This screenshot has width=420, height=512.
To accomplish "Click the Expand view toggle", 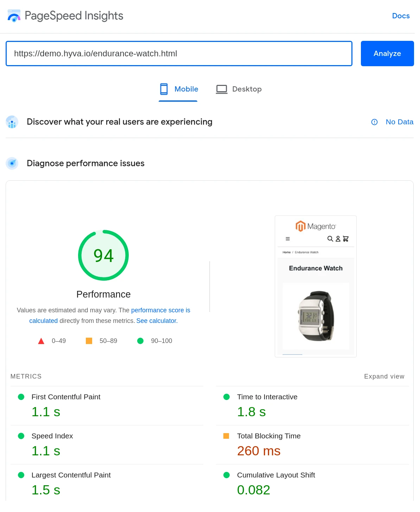I will click(384, 376).
